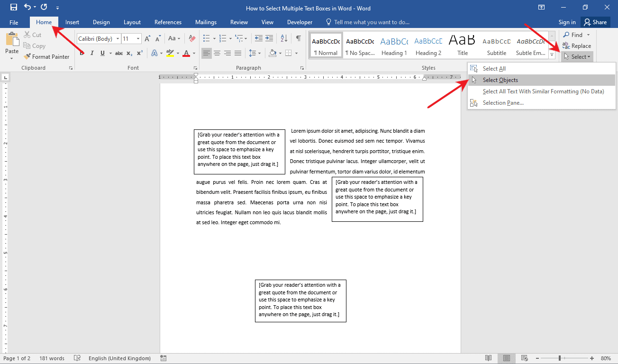618x364 pixels.
Task: Open the font name dropdown
Action: click(x=118, y=39)
